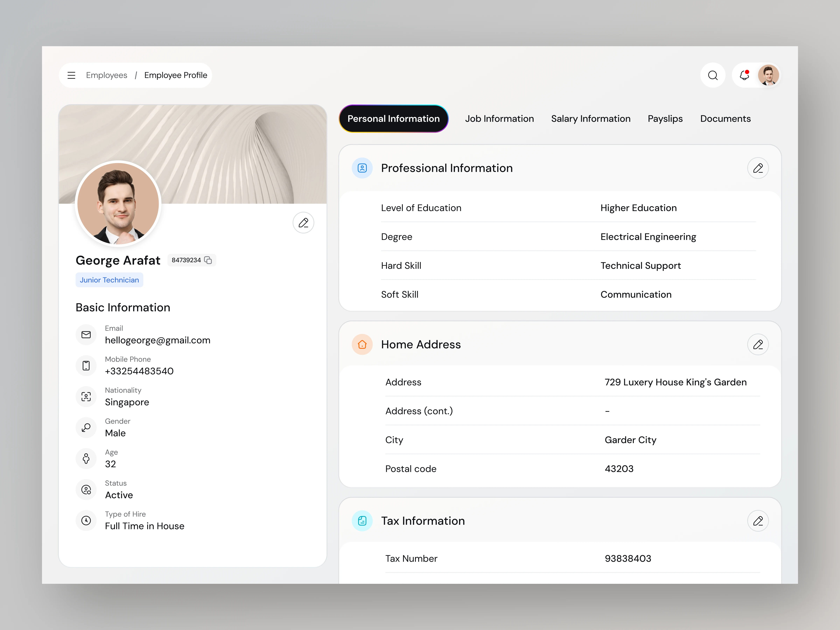The width and height of the screenshot is (840, 630).
Task: Click Communication soft skill value
Action: pyautogui.click(x=636, y=294)
